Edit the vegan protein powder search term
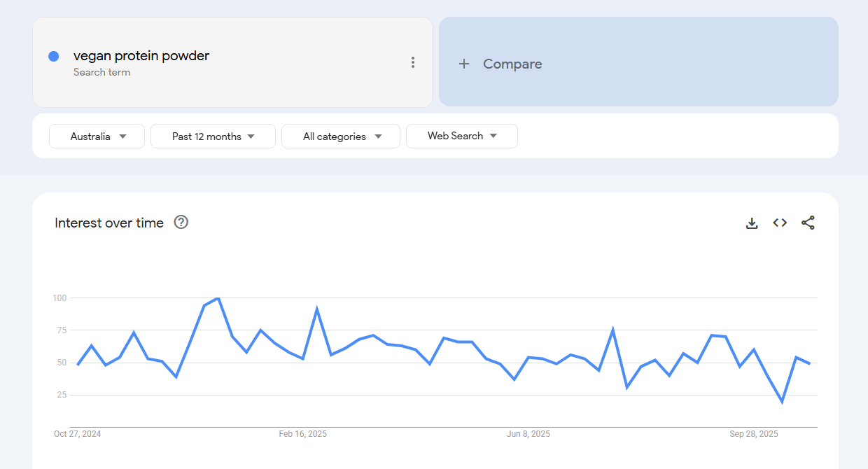Viewport: 868px width, 469px height. [x=141, y=56]
